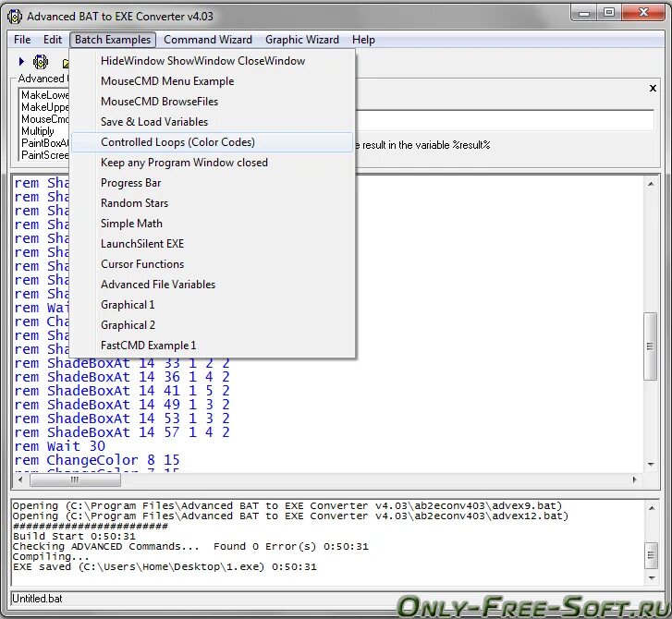
Task: Choose the Random Stars example
Action: coord(213,203)
